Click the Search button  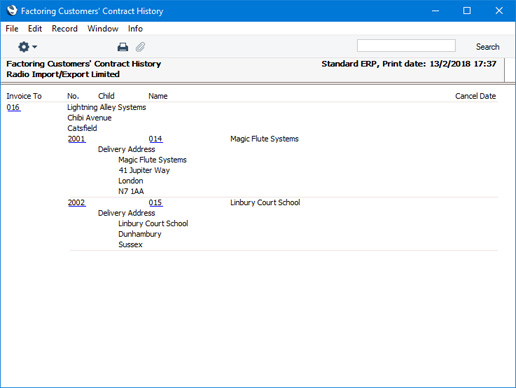pos(487,47)
